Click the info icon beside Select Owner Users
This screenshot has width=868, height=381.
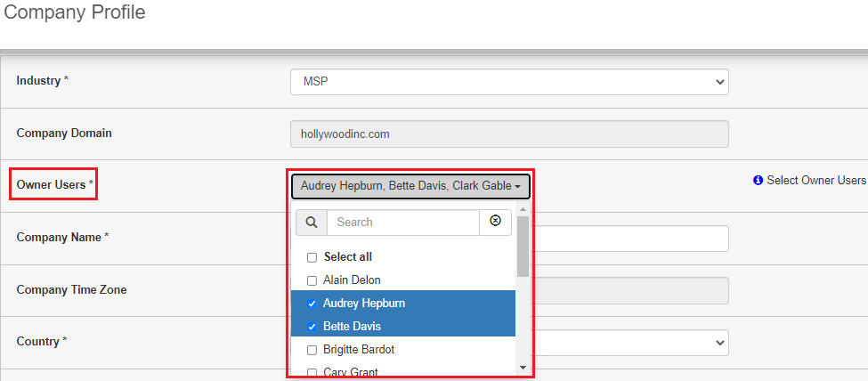click(x=758, y=181)
